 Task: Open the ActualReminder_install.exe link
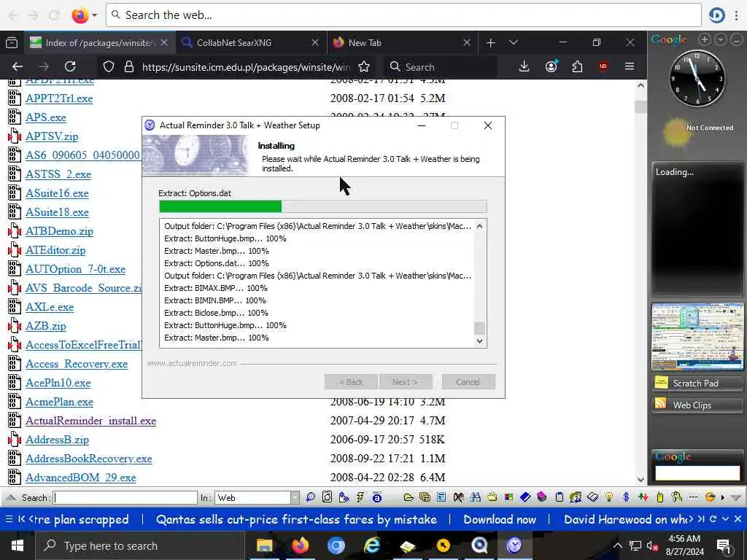91,421
